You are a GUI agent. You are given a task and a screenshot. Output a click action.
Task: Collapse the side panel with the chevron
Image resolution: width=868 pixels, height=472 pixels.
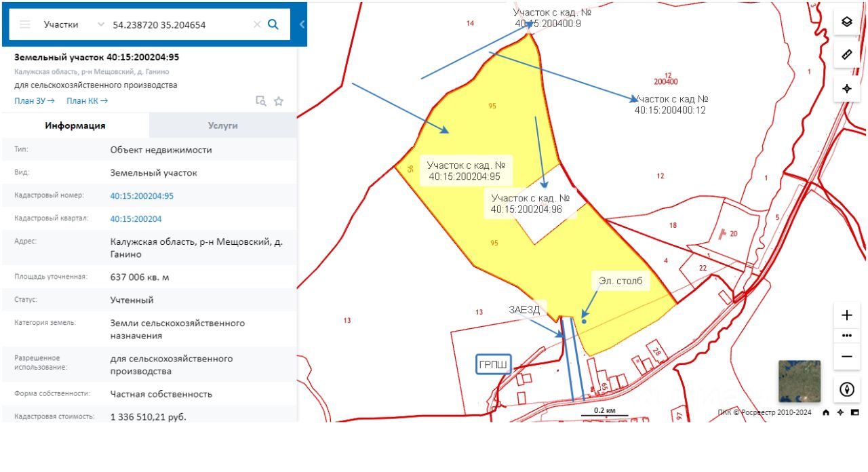(302, 24)
